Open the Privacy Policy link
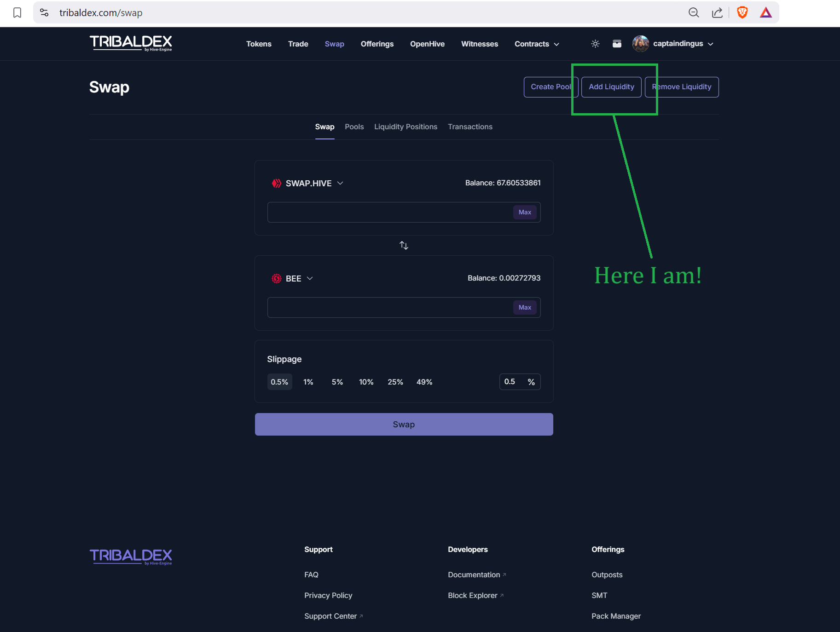The width and height of the screenshot is (840, 632). [x=328, y=595]
